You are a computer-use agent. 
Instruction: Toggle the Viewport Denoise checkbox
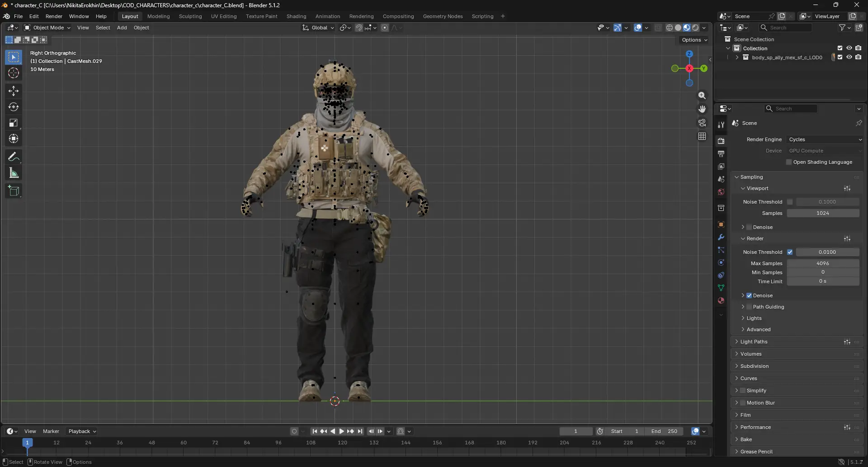749,227
